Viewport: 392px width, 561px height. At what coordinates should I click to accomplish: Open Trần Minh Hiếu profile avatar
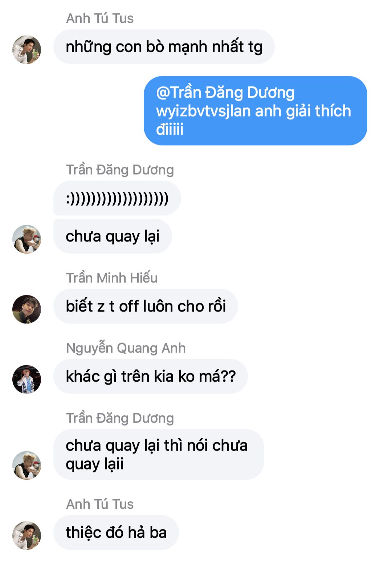(26, 309)
